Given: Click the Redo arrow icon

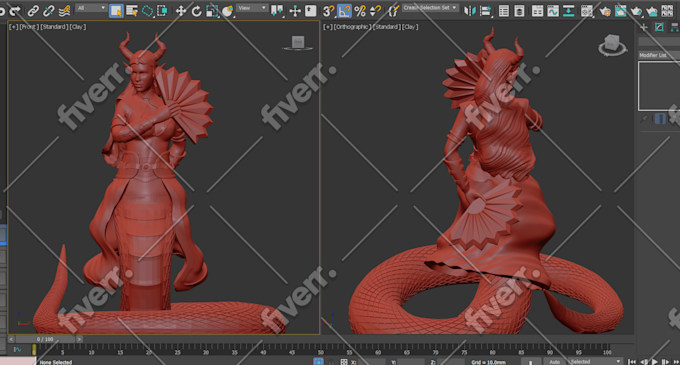Looking at the screenshot, I should 15,10.
